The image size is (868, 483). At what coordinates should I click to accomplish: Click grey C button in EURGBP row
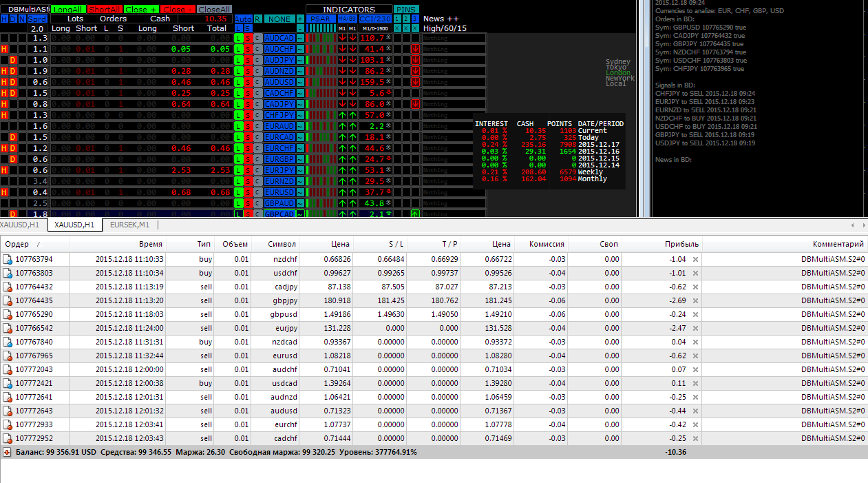click(258, 159)
